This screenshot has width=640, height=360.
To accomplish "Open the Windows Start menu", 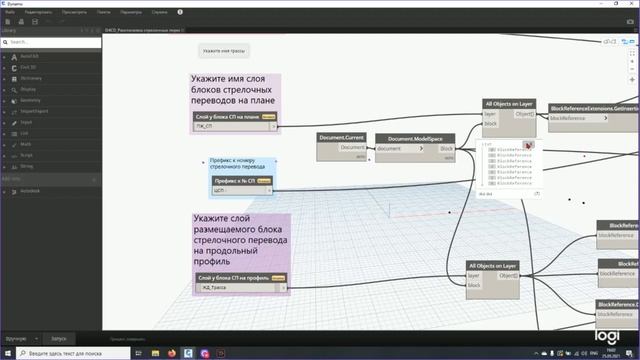I will (x=8, y=353).
